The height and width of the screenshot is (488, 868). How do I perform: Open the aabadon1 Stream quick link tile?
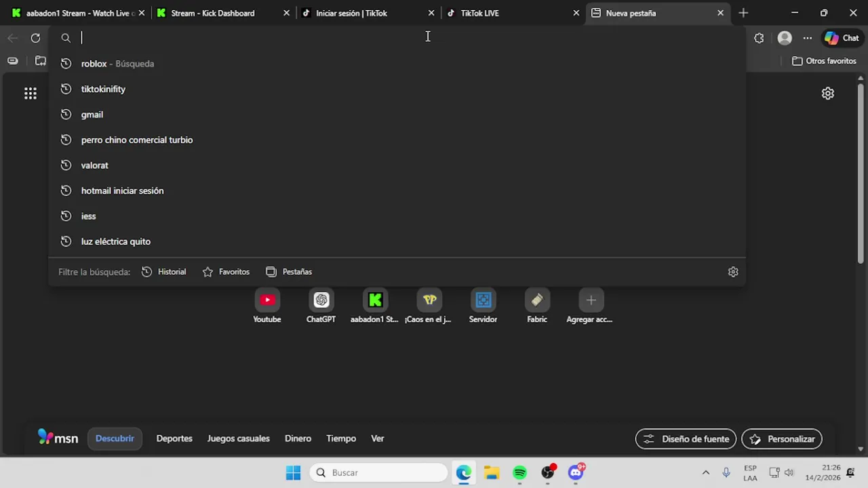(x=375, y=306)
